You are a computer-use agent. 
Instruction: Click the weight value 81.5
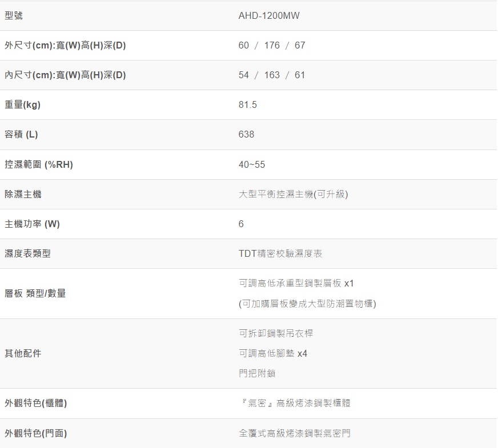pyautogui.click(x=248, y=104)
